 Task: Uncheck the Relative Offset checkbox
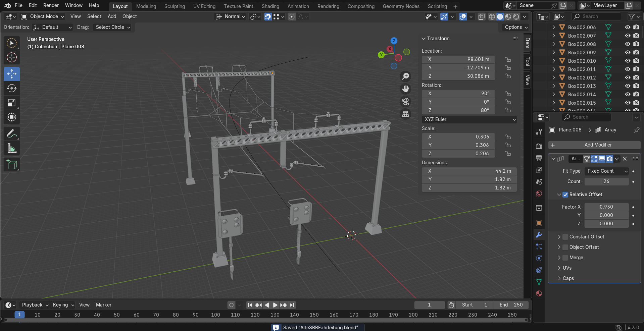(x=565, y=195)
